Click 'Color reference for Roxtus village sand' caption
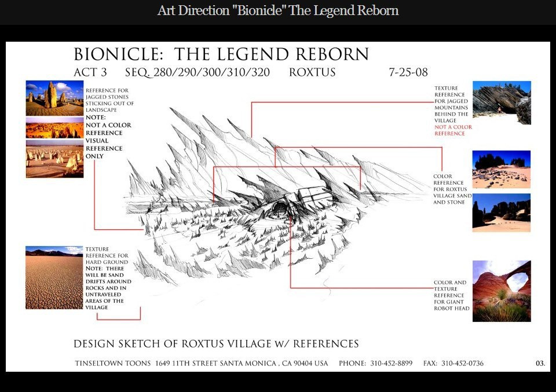 pyautogui.click(x=452, y=189)
